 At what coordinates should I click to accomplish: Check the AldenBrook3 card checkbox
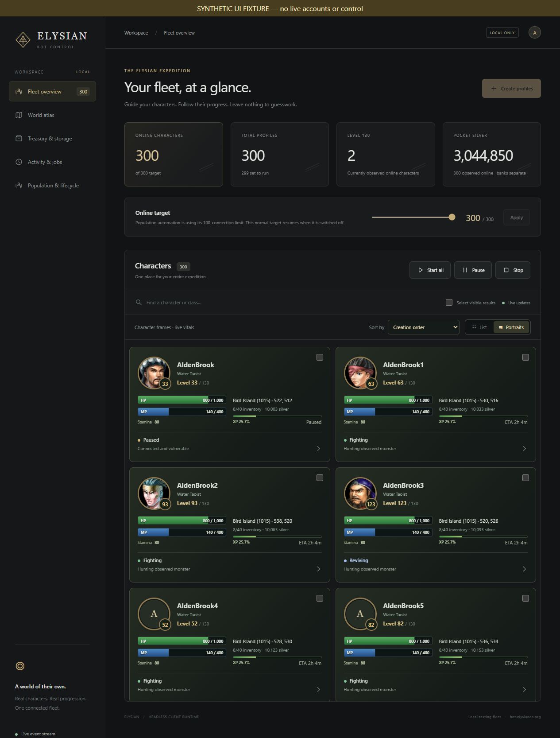tap(525, 478)
